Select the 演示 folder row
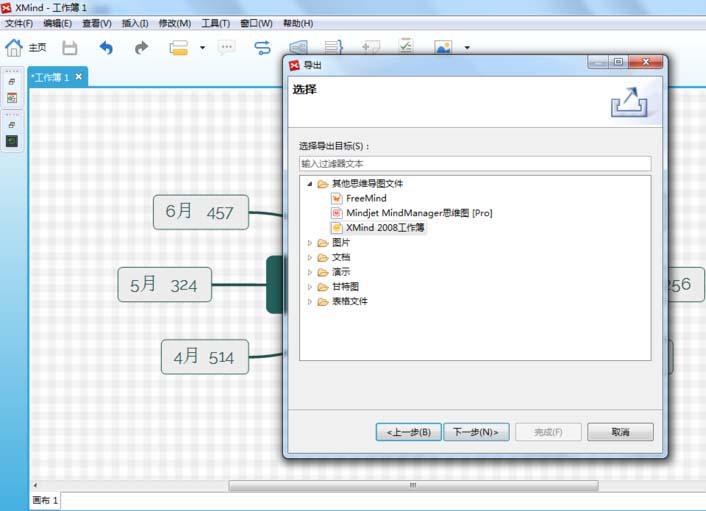Image resolution: width=706 pixels, height=511 pixels. (333, 272)
